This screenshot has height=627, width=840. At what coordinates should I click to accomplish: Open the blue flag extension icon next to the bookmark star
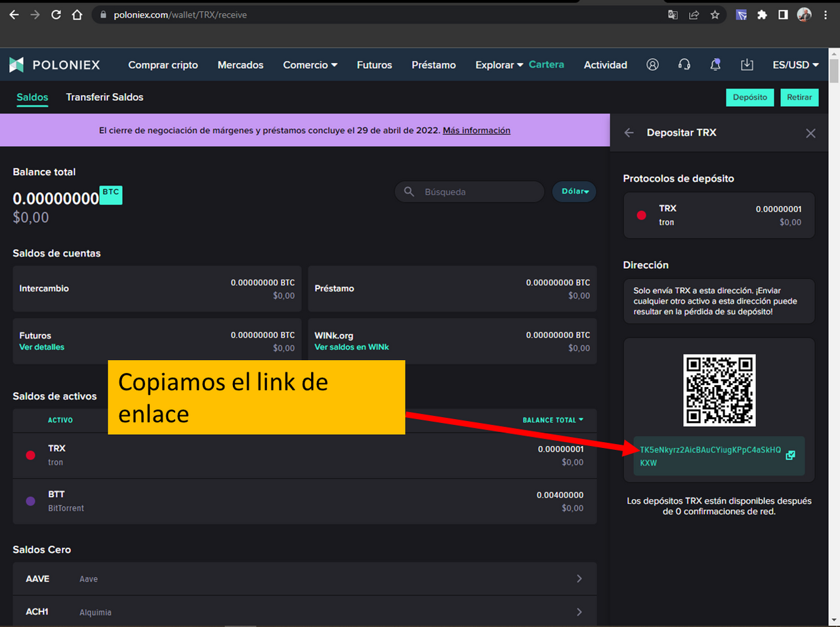[x=741, y=14]
